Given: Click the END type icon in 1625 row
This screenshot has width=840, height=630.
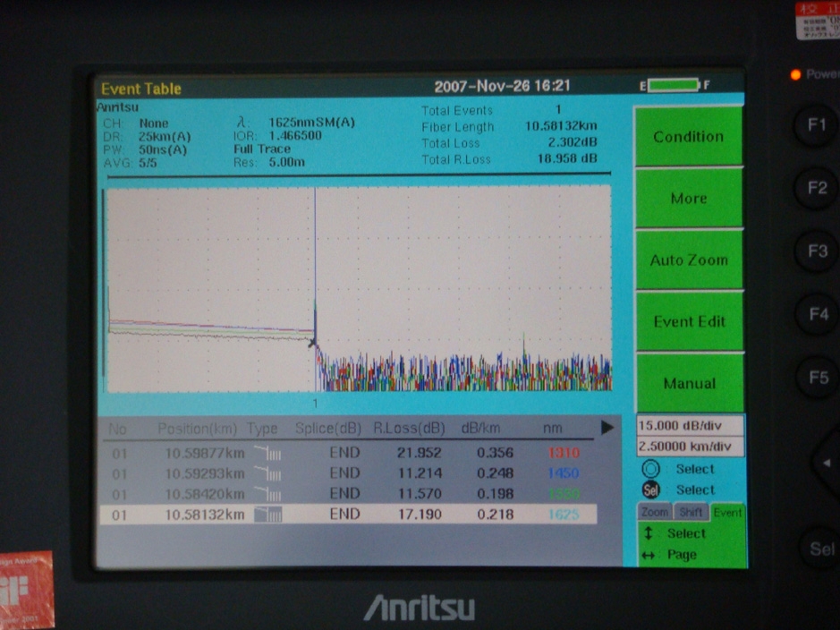Looking at the screenshot, I should [x=267, y=515].
